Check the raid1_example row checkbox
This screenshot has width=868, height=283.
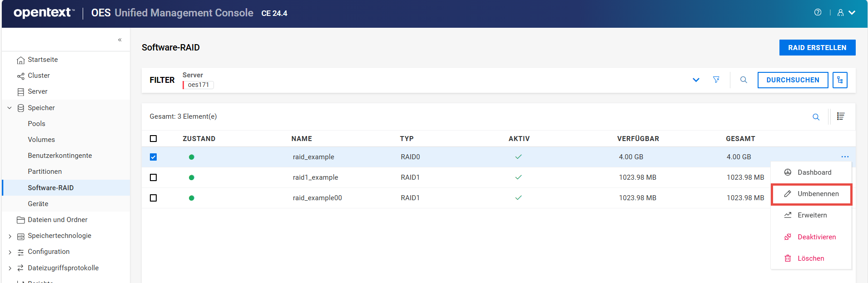pyautogui.click(x=154, y=177)
